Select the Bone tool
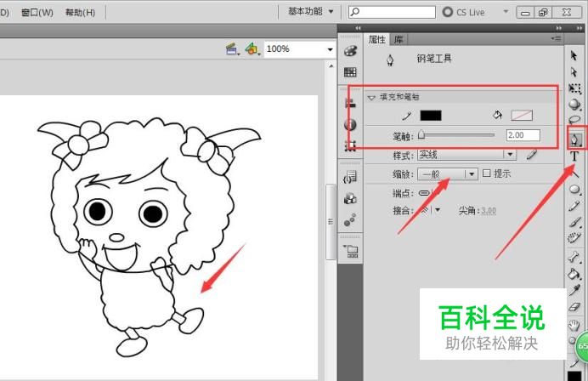Viewport: 588px width, 381px height. 574,258
